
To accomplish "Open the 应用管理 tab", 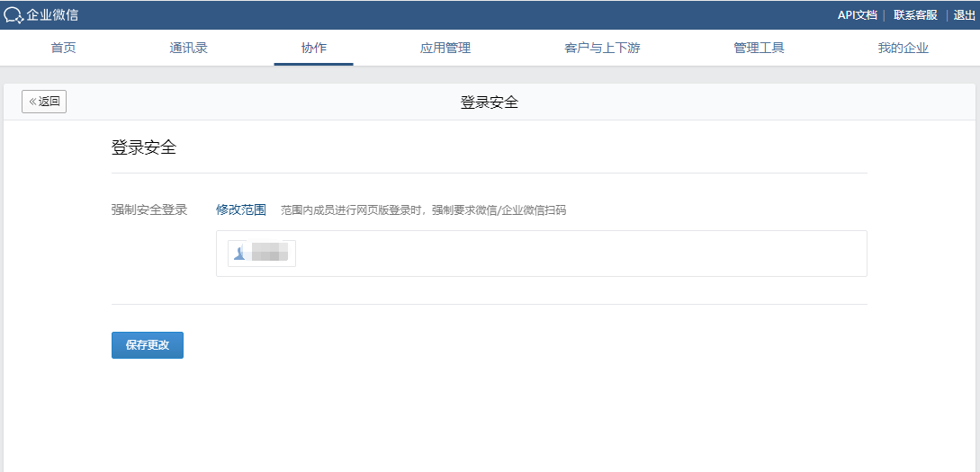I will (x=445, y=48).
